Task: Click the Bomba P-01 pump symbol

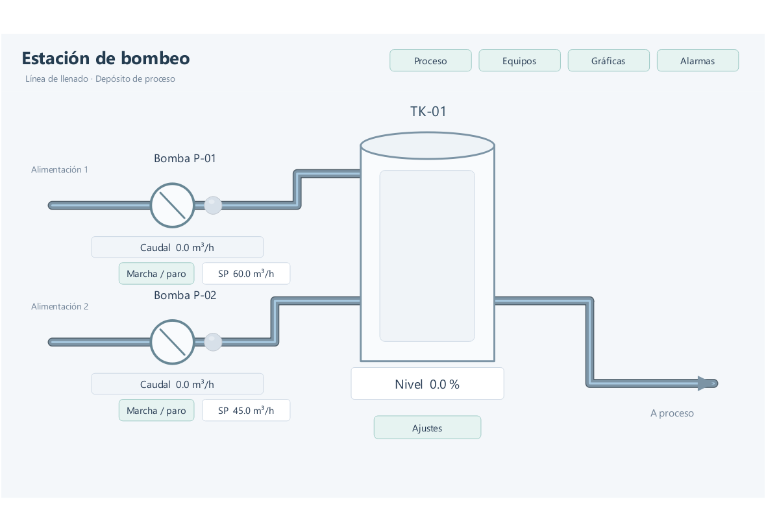Action: click(x=173, y=206)
